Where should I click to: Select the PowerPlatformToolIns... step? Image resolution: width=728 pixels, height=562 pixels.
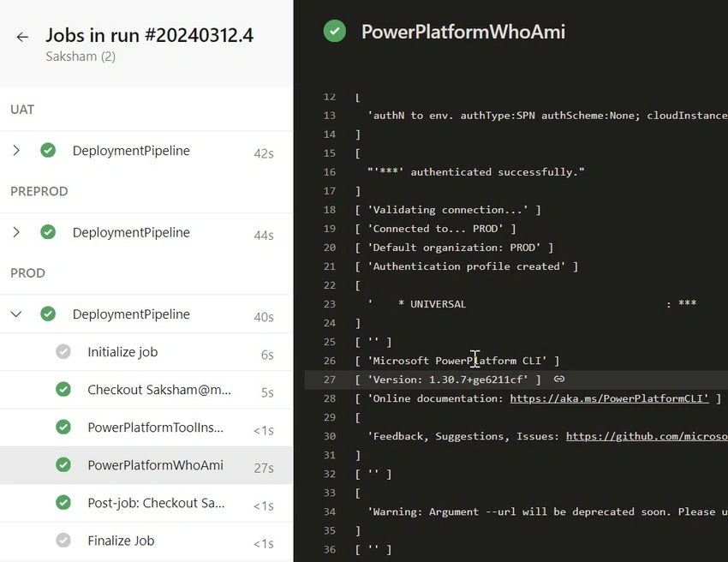point(146,427)
